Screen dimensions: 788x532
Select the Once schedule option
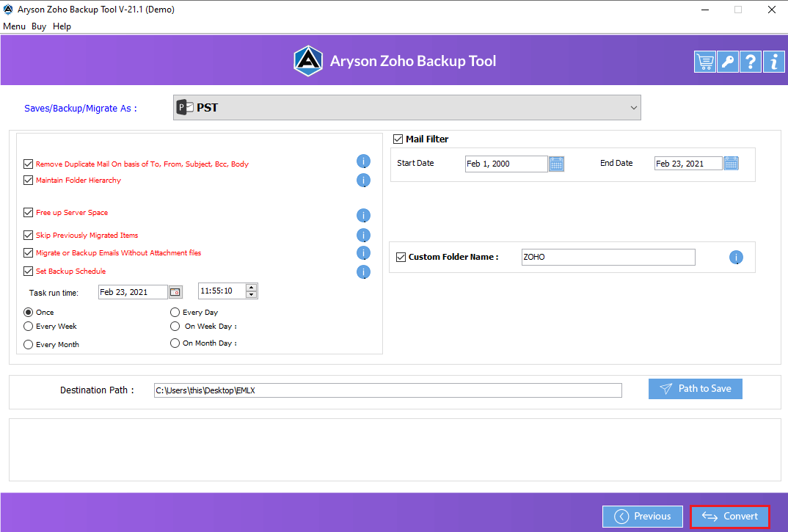pos(28,313)
